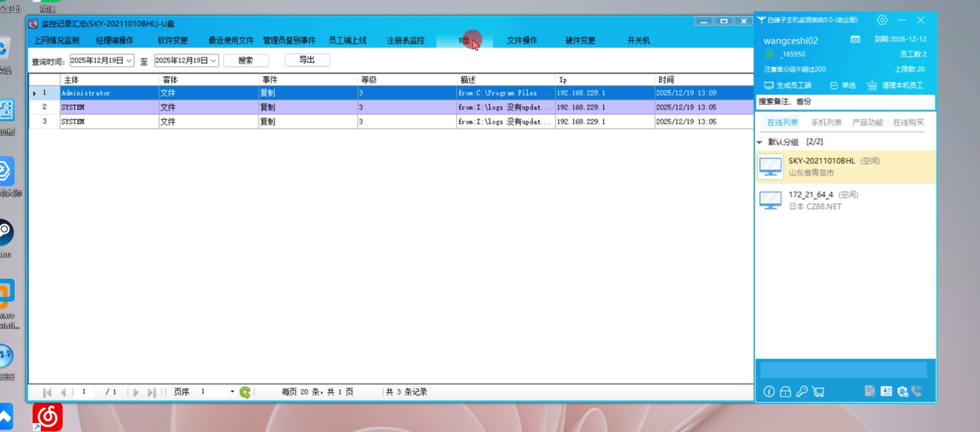Image resolution: width=980 pixels, height=432 pixels.
Task: Click the 导出 export button
Action: (x=307, y=60)
